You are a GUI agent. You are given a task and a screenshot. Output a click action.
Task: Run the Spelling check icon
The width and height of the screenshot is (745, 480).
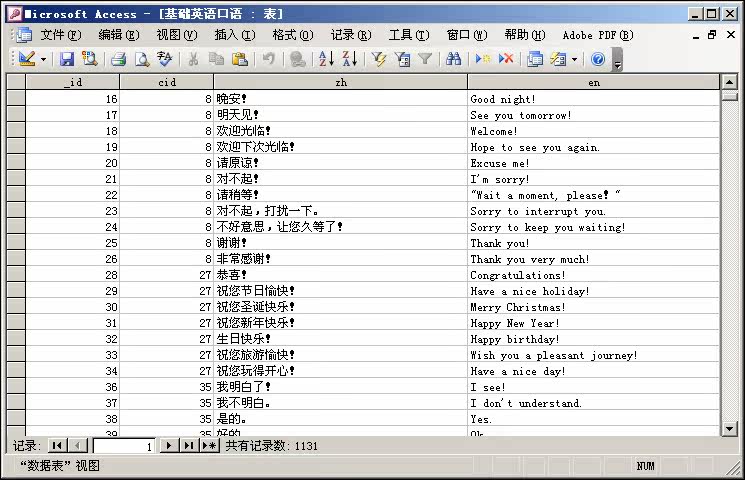pyautogui.click(x=164, y=59)
